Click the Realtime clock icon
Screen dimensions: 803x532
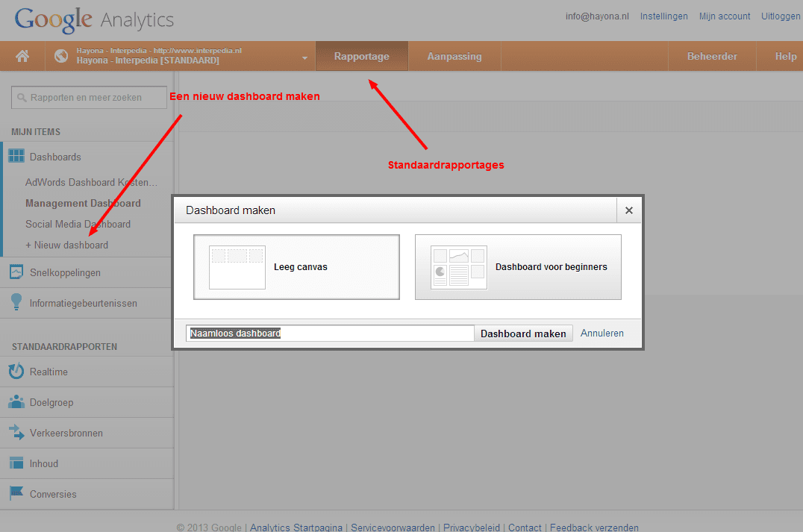click(16, 371)
